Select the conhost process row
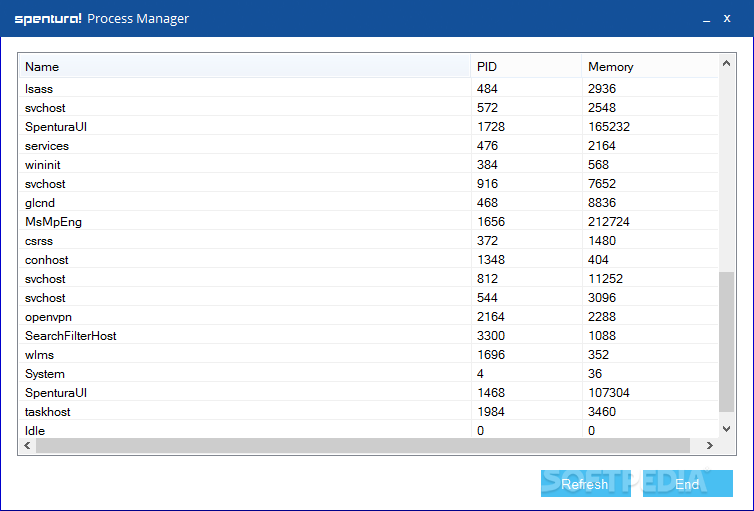754x511 pixels. click(x=369, y=260)
